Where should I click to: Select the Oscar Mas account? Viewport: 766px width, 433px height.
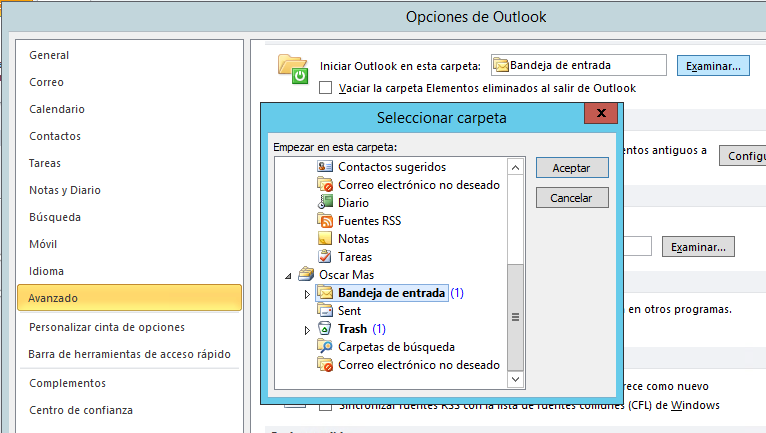[346, 275]
